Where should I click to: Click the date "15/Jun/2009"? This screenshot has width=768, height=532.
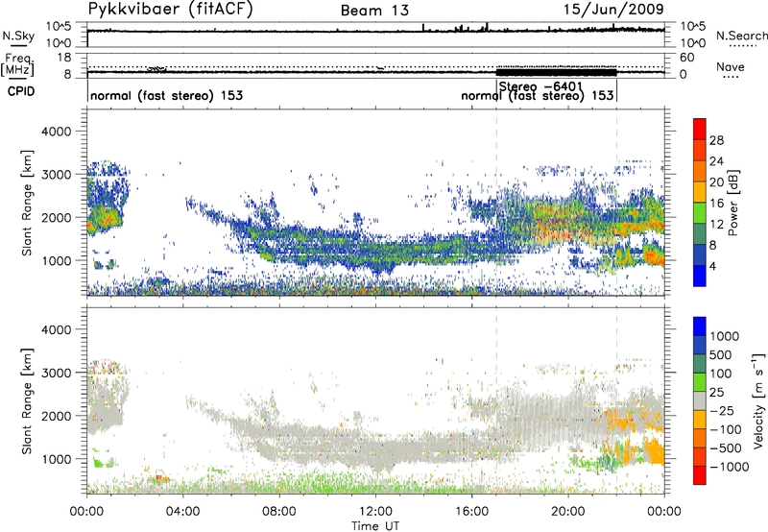(x=613, y=10)
